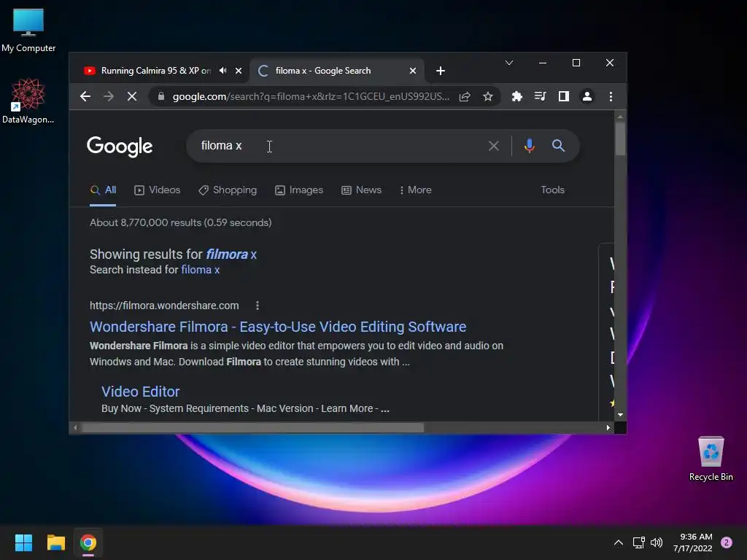
Task: Open network status tray icon
Action: (x=638, y=542)
